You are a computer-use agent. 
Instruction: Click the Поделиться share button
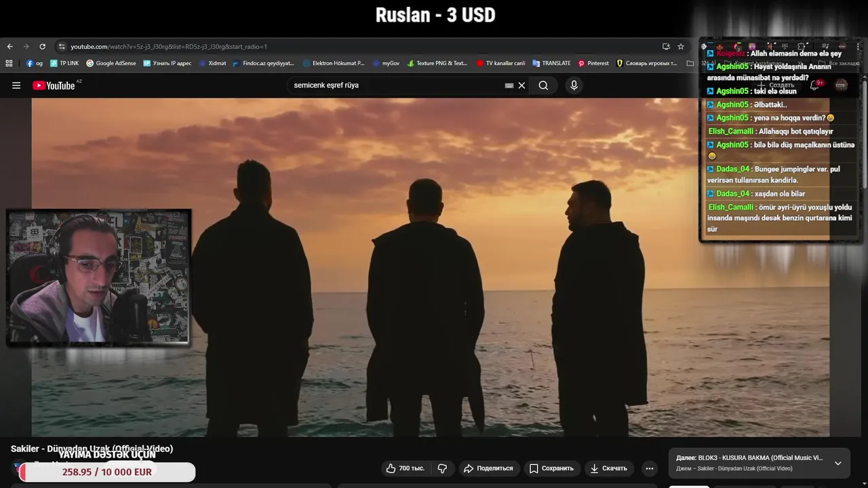click(x=488, y=468)
